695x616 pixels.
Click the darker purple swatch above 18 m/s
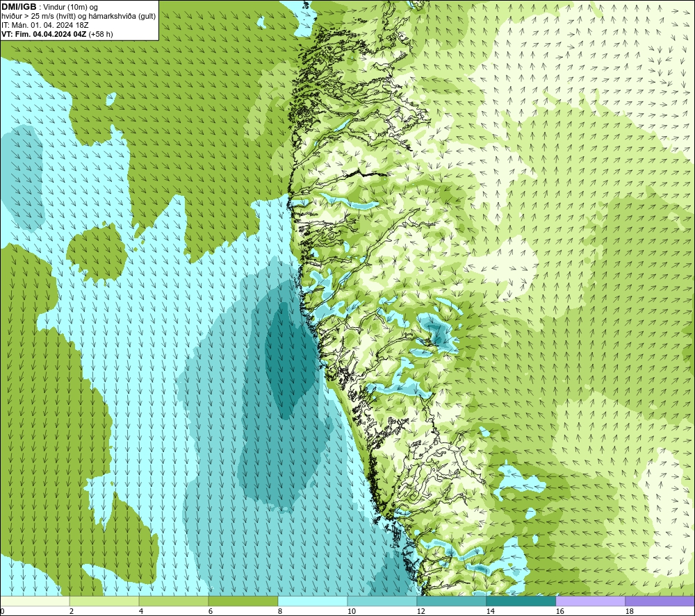tap(660, 601)
